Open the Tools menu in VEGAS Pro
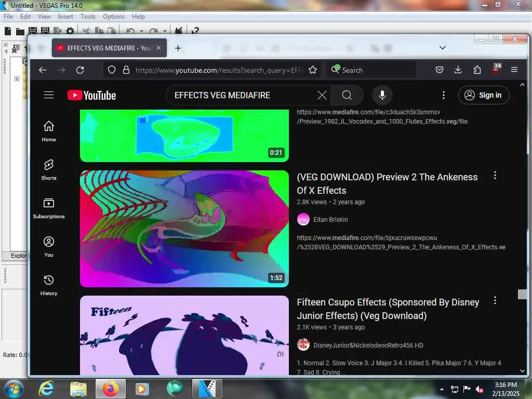Screen dimensions: 532x399 (x=88, y=17)
